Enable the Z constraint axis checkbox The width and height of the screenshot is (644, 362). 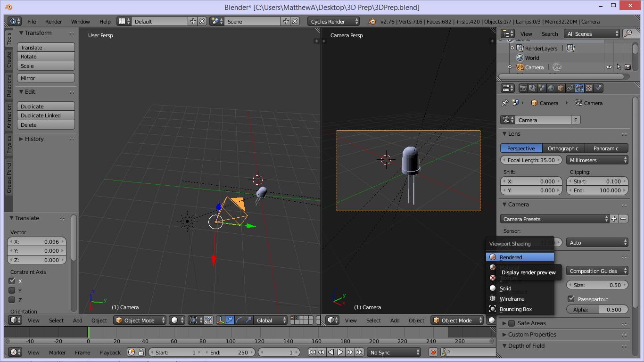[x=12, y=300]
